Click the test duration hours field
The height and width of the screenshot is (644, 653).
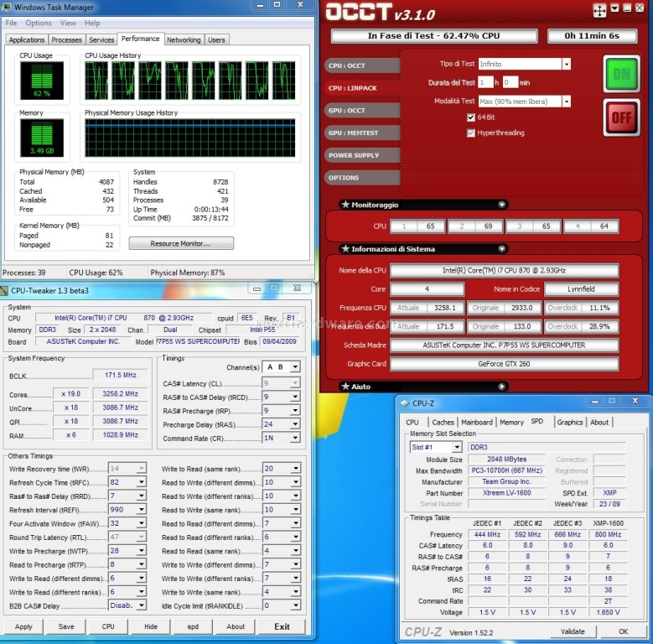(485, 82)
